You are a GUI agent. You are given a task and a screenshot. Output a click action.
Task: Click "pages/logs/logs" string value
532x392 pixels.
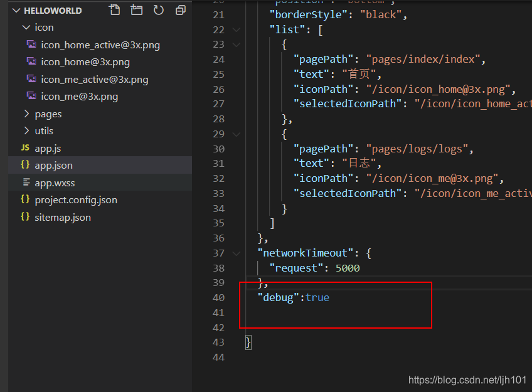pyautogui.click(x=417, y=149)
